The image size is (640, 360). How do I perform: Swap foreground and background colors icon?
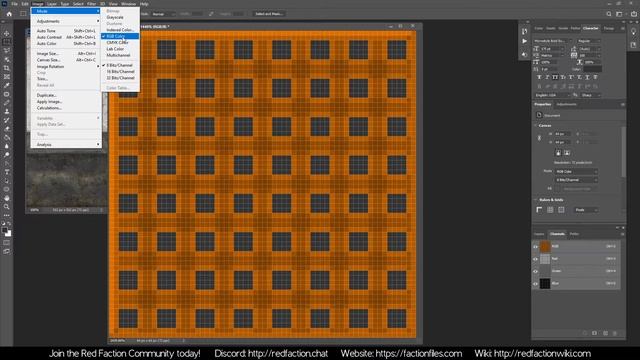[9, 224]
